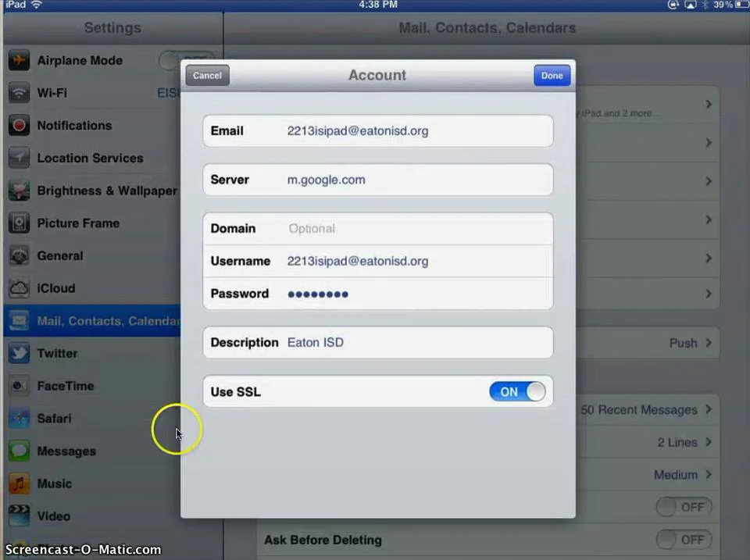
Task: Tap the Wi-Fi settings icon
Action: tap(19, 93)
